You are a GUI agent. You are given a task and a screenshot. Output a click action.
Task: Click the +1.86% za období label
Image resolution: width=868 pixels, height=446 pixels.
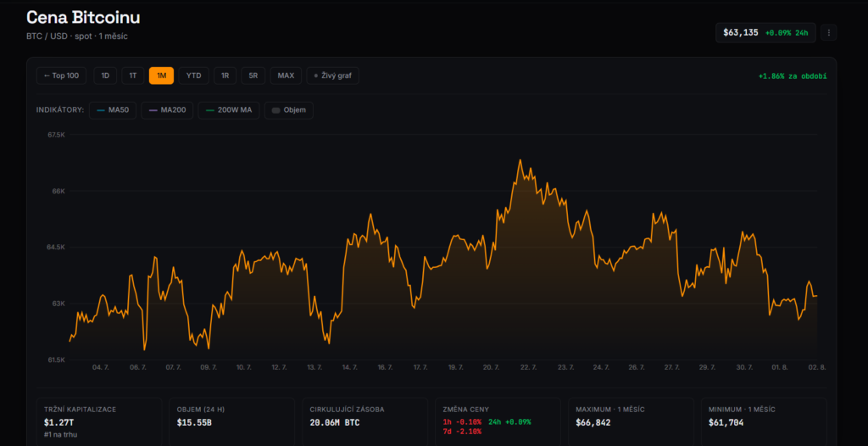[793, 76]
